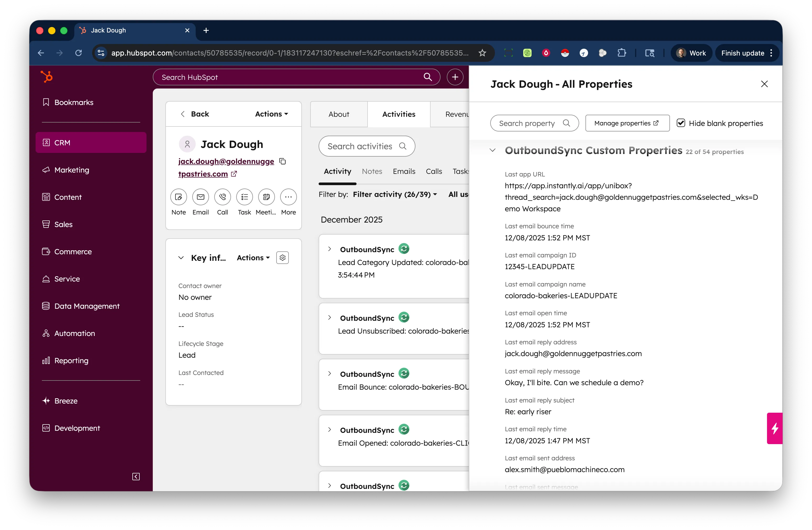Image resolution: width=812 pixels, height=530 pixels.
Task: Collapse the left navigation sidebar
Action: pyautogui.click(x=136, y=477)
